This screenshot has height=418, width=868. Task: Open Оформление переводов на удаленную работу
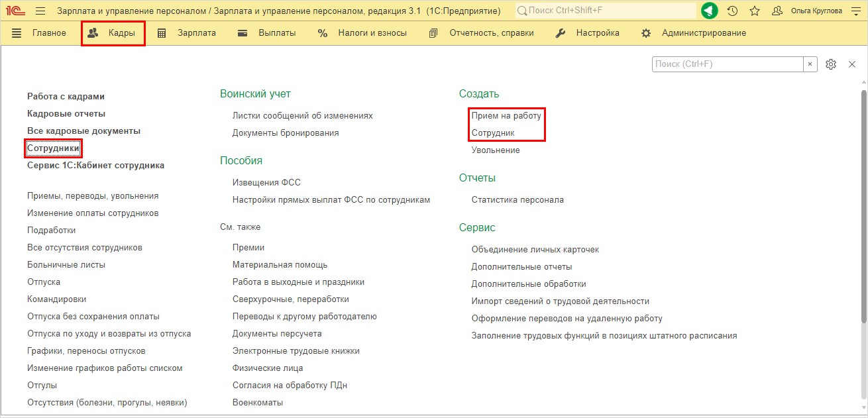point(567,319)
